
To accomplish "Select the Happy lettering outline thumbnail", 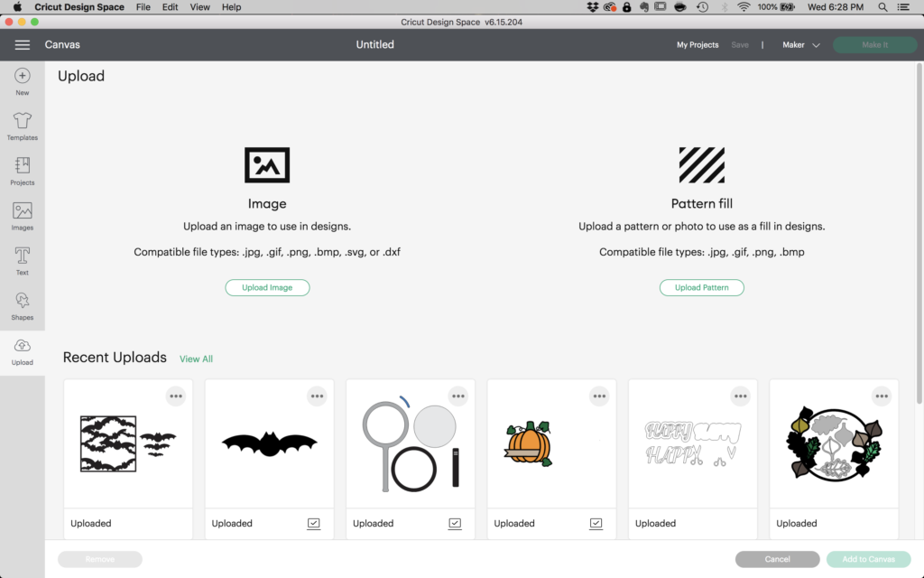I will click(693, 444).
